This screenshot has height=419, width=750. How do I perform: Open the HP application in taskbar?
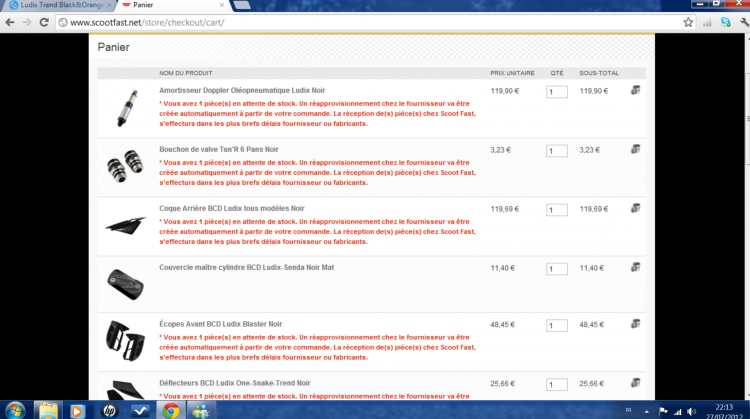[x=109, y=411]
